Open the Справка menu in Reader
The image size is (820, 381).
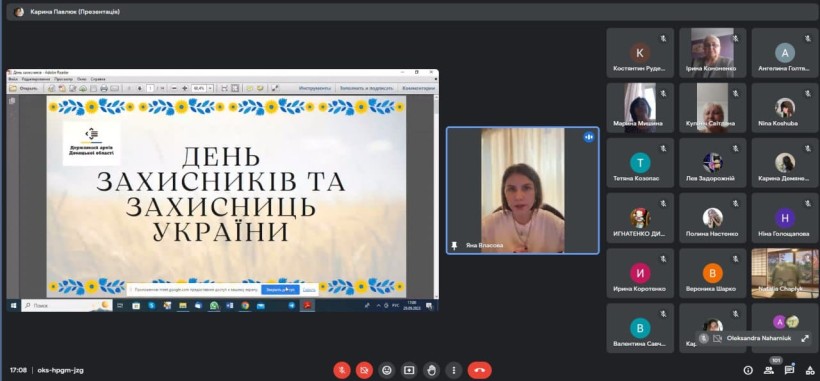coord(98,79)
